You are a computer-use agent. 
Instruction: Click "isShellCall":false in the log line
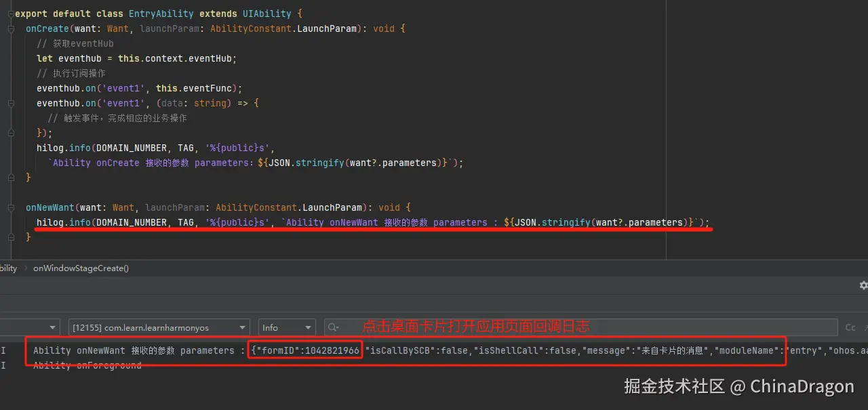pos(526,350)
